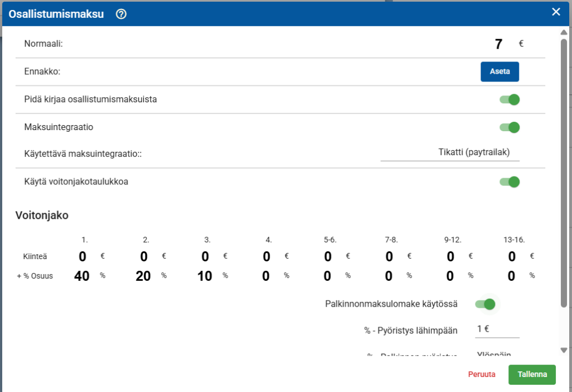Viewport: 572px width, 392px height.
Task: Edit the Kiinteä amount for places 13-16
Action: coord(512,256)
